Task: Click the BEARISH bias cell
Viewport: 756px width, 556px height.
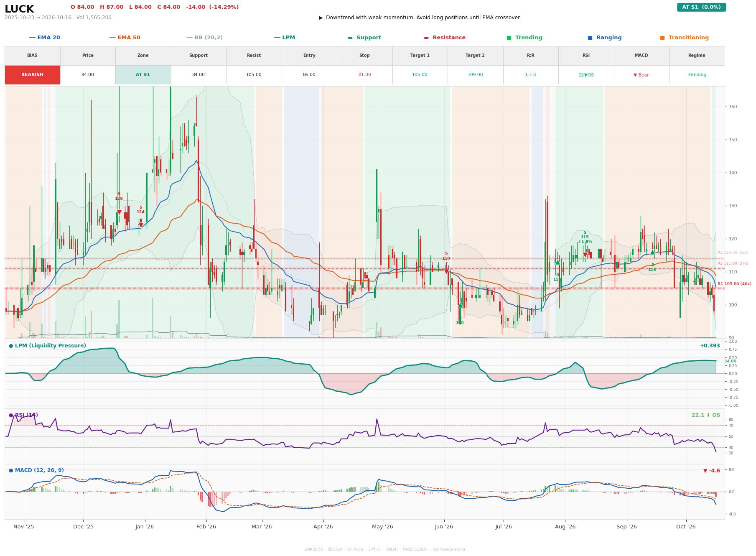Action: [32, 75]
